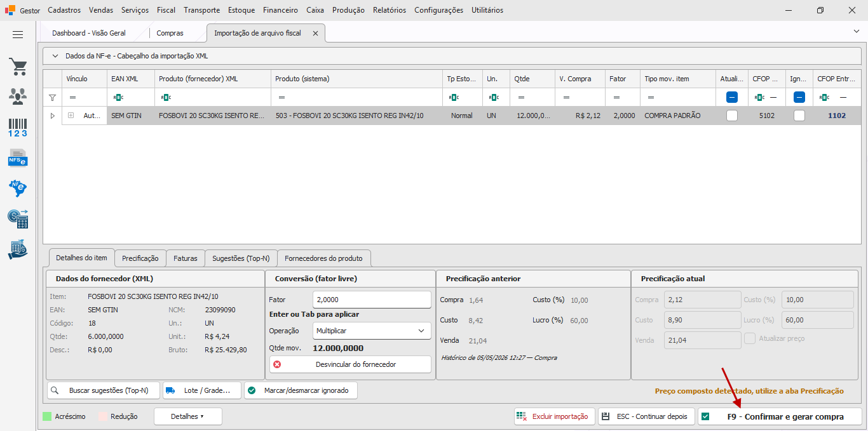The height and width of the screenshot is (431, 868).
Task: Open the shopping cart sales icon
Action: pos(18,67)
